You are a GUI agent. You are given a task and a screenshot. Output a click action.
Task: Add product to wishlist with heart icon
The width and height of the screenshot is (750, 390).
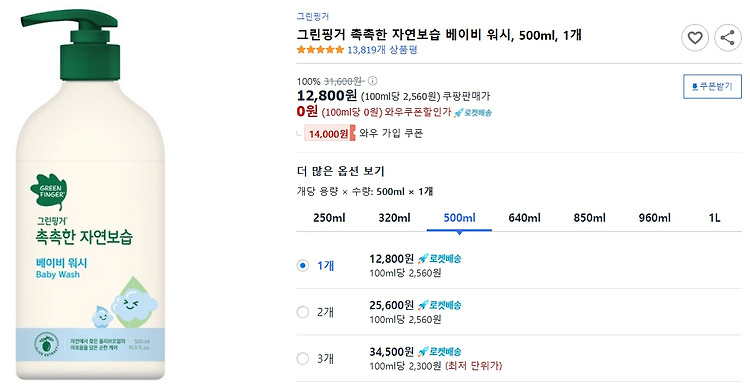pos(695,38)
